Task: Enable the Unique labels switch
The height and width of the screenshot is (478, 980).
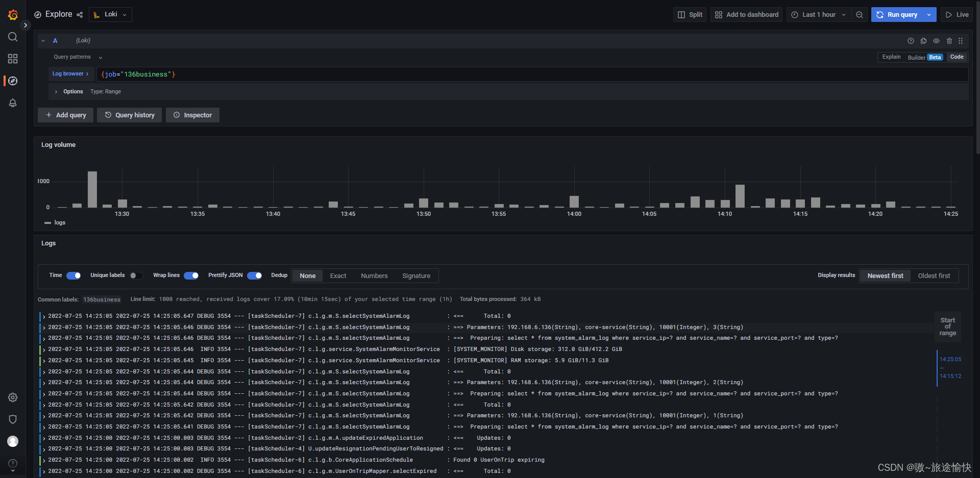Action: pos(136,275)
